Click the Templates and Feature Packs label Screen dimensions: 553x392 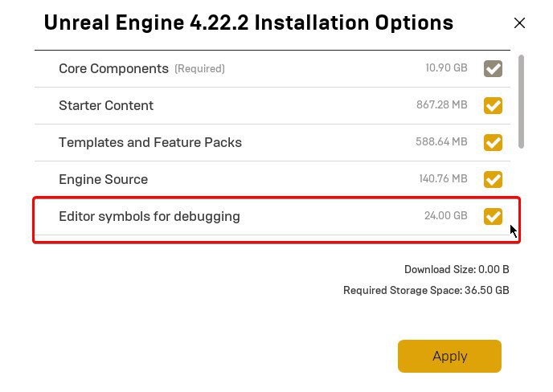150,142
